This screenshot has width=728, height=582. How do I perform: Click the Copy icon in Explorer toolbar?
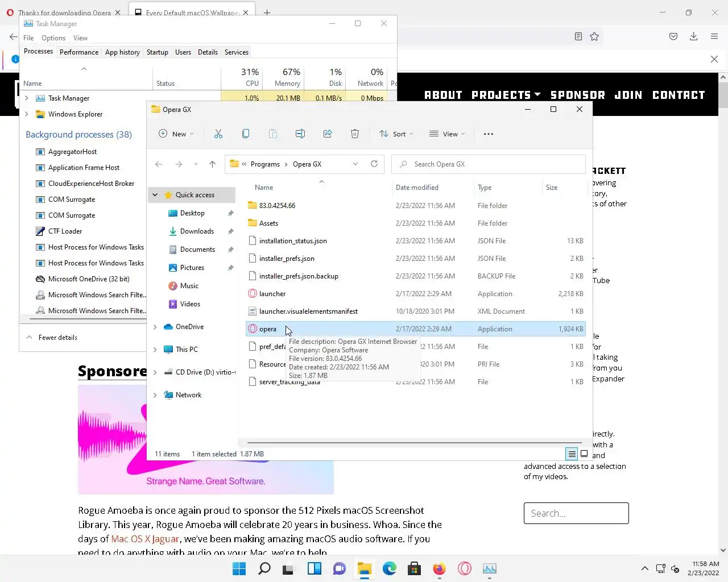click(246, 134)
